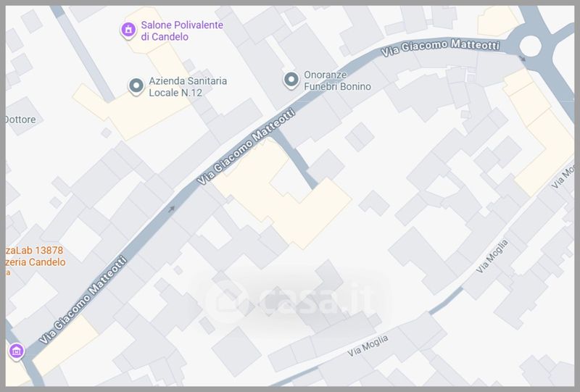The image size is (580, 392).
Task: Select the Azienda Sanitaria Locale N.12 pin
Action: (x=136, y=86)
